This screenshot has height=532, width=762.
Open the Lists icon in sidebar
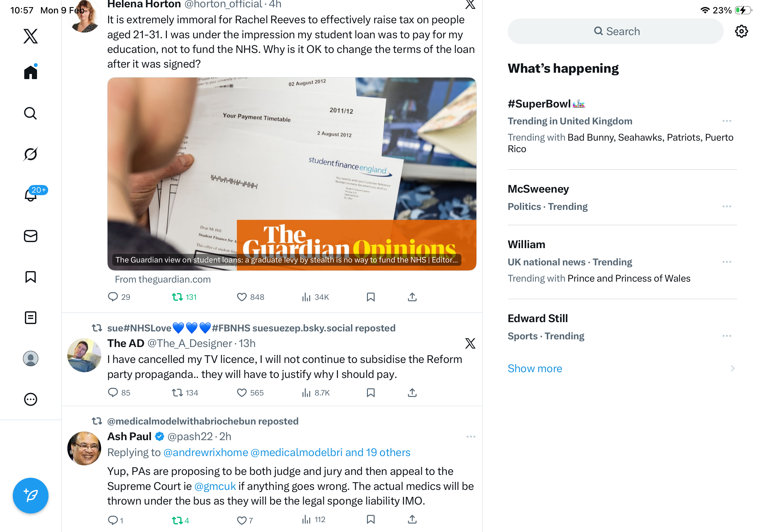tap(31, 318)
